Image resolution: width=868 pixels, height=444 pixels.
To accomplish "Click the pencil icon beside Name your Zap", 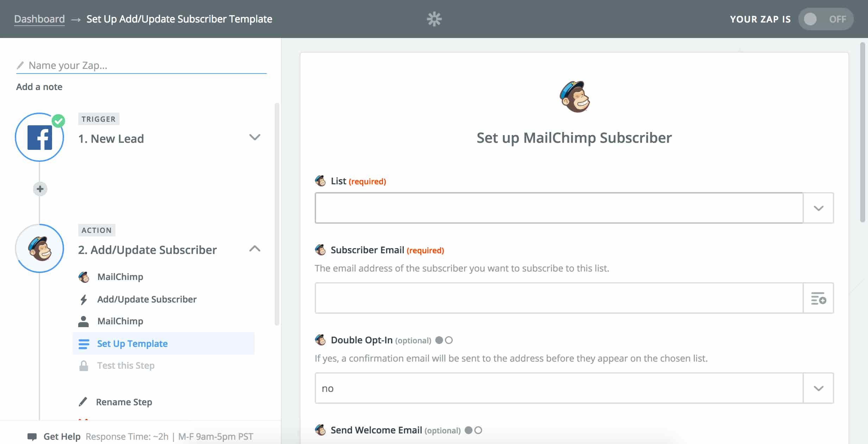I will 20,65.
